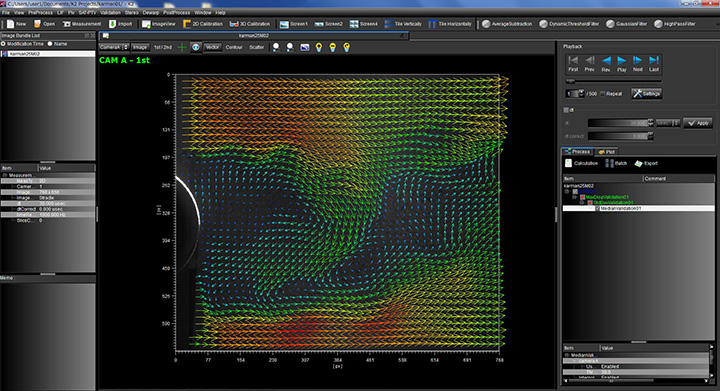Click the playback frame slider
Image resolution: width=720 pixels, height=391 pixels.
(x=613, y=81)
